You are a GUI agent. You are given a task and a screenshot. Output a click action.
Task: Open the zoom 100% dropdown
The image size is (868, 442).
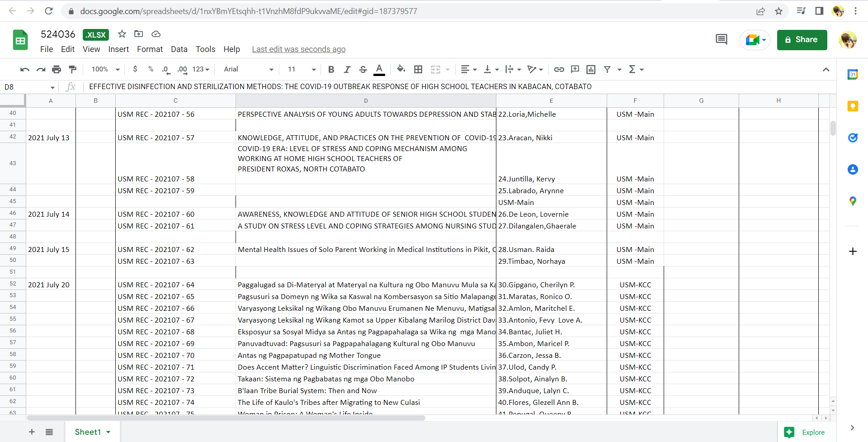coord(105,69)
